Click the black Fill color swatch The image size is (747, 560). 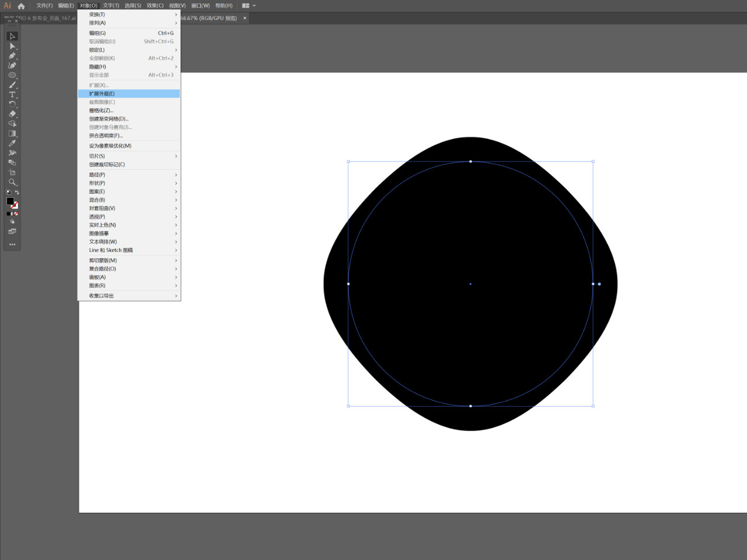click(x=10, y=201)
